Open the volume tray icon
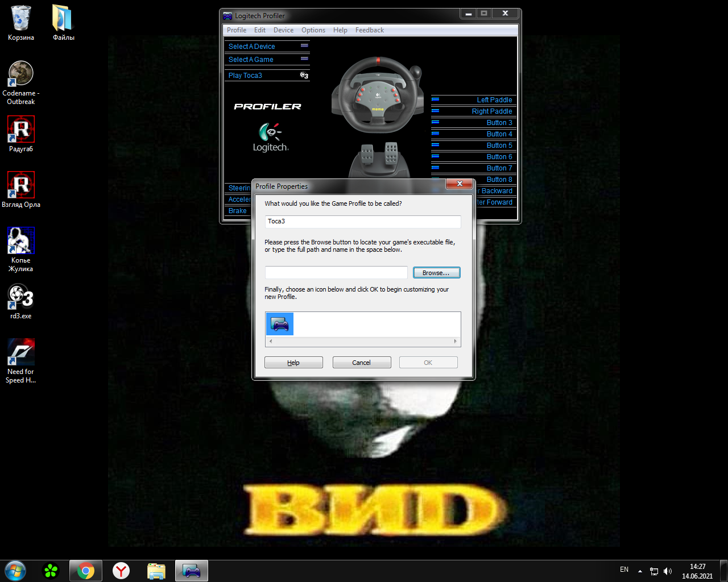The height and width of the screenshot is (582, 728). (668, 571)
